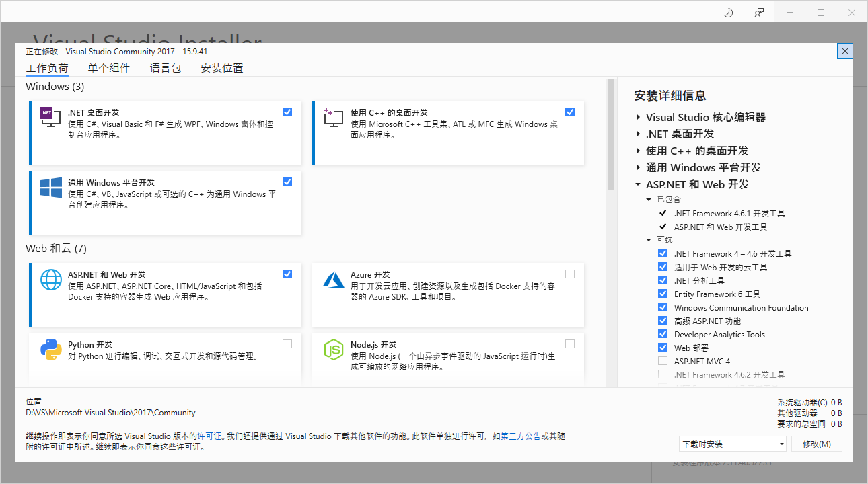The width and height of the screenshot is (868, 484).
Task: Click the ASP.NET 和 Web 开发工具 included item
Action: [721, 227]
